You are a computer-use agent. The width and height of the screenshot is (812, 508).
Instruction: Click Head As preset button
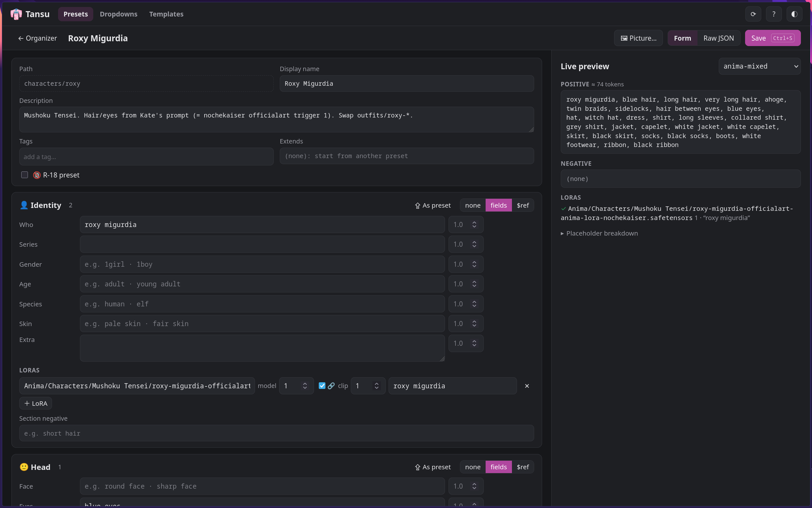433,467
